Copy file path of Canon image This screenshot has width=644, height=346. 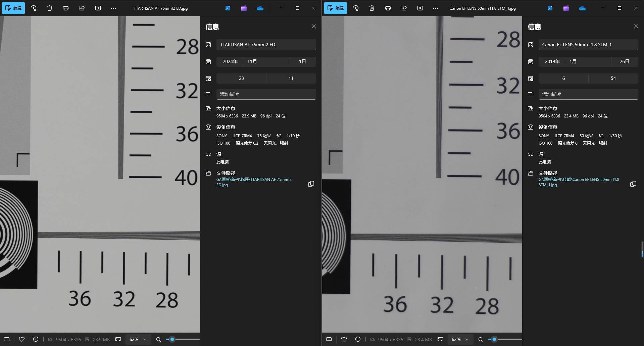(x=633, y=184)
